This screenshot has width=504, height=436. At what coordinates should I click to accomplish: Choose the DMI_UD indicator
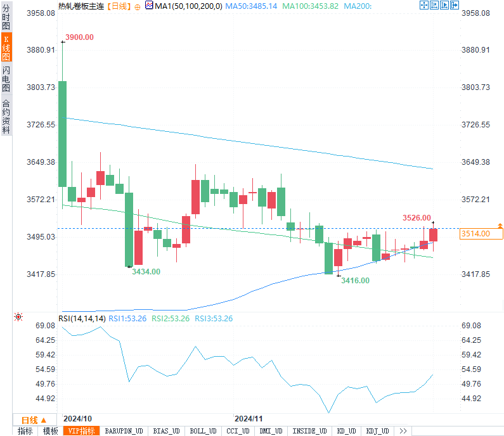(x=271, y=431)
